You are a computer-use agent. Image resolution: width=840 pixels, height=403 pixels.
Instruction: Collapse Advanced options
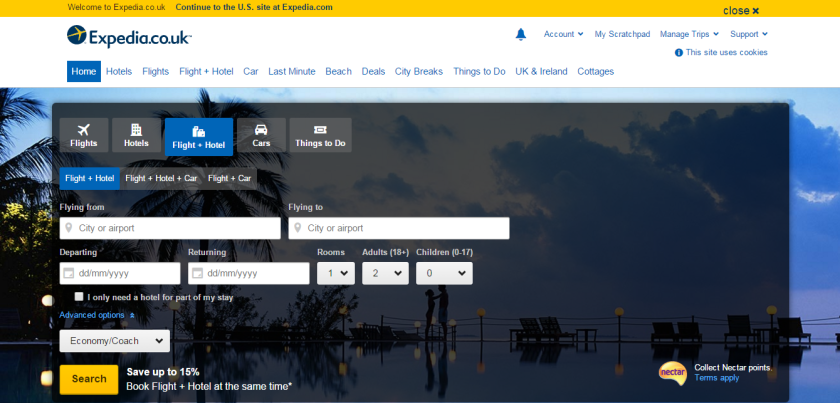[x=97, y=315]
